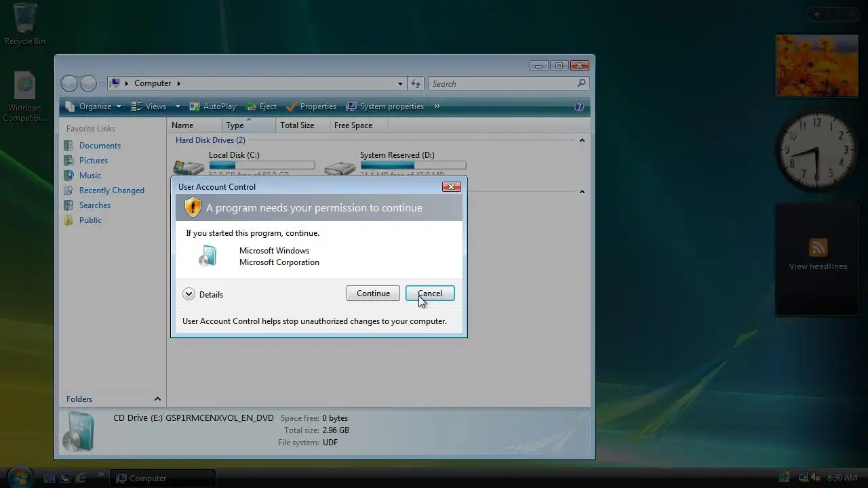
Task: Sort by the Total Size column header
Action: pyautogui.click(x=302, y=125)
